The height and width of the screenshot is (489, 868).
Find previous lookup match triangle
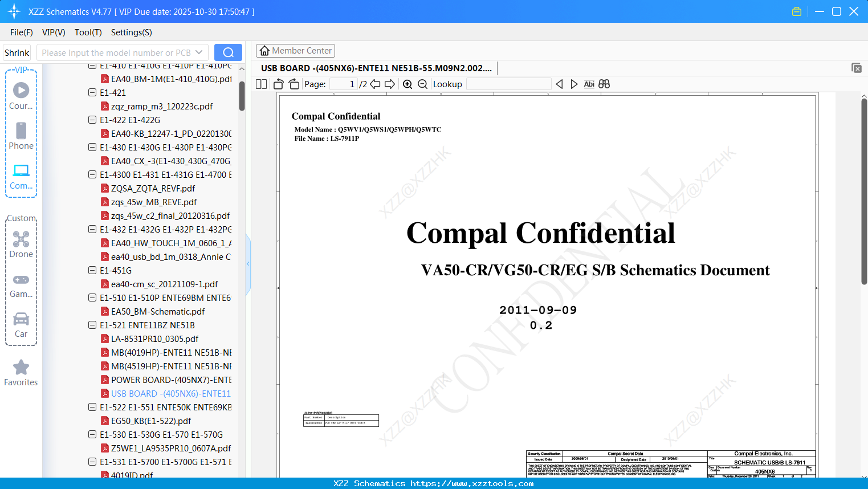point(559,84)
